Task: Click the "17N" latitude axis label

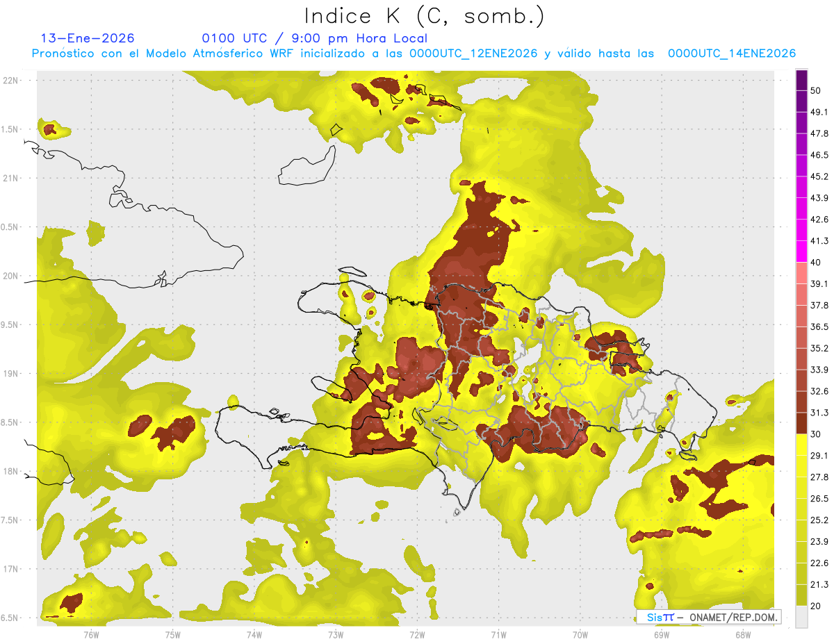Action: coord(10,569)
